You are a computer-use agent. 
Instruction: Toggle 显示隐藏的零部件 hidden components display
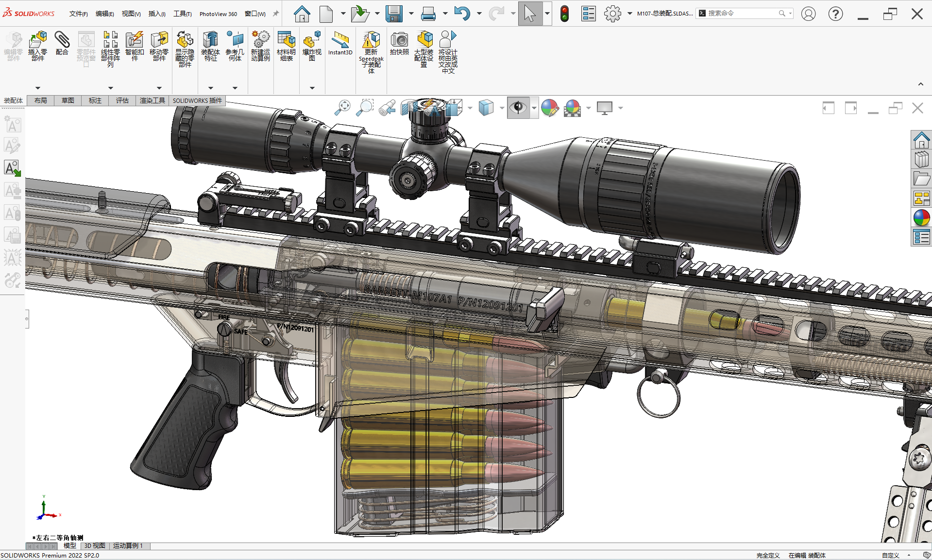(x=185, y=49)
